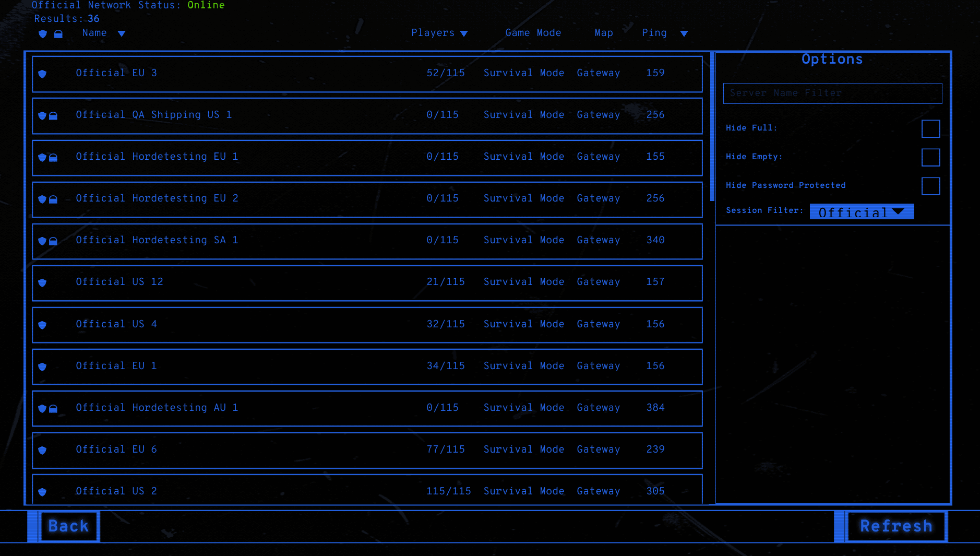Sort servers by the Map header
Image resolution: width=980 pixels, height=556 pixels.
[x=603, y=33]
